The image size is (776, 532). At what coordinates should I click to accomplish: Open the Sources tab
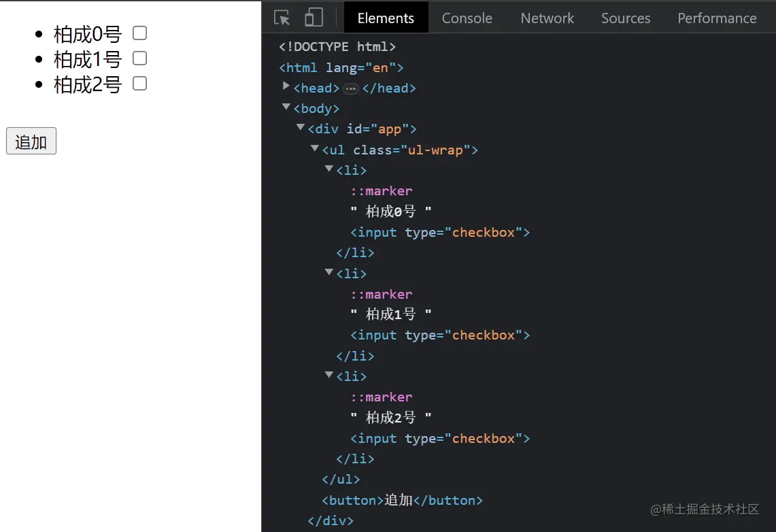626,18
